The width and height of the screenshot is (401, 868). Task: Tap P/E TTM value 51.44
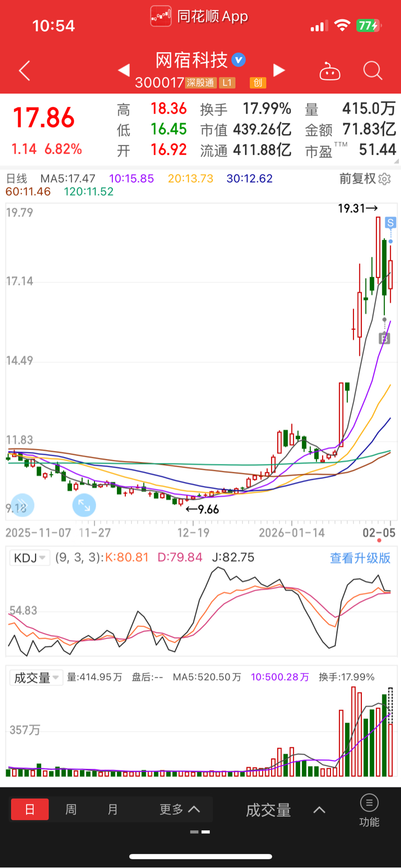[x=378, y=150]
